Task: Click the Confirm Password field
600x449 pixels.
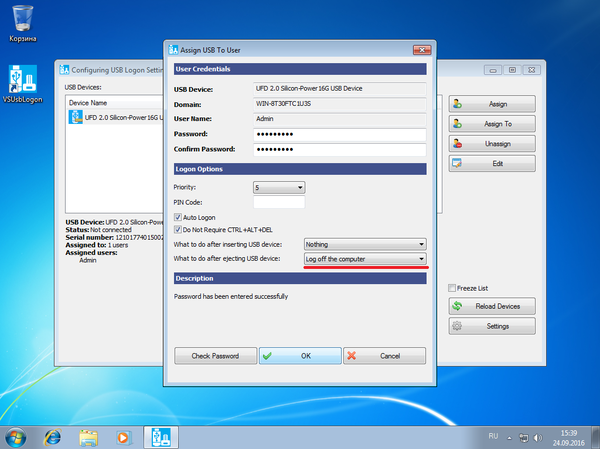Action: 340,149
